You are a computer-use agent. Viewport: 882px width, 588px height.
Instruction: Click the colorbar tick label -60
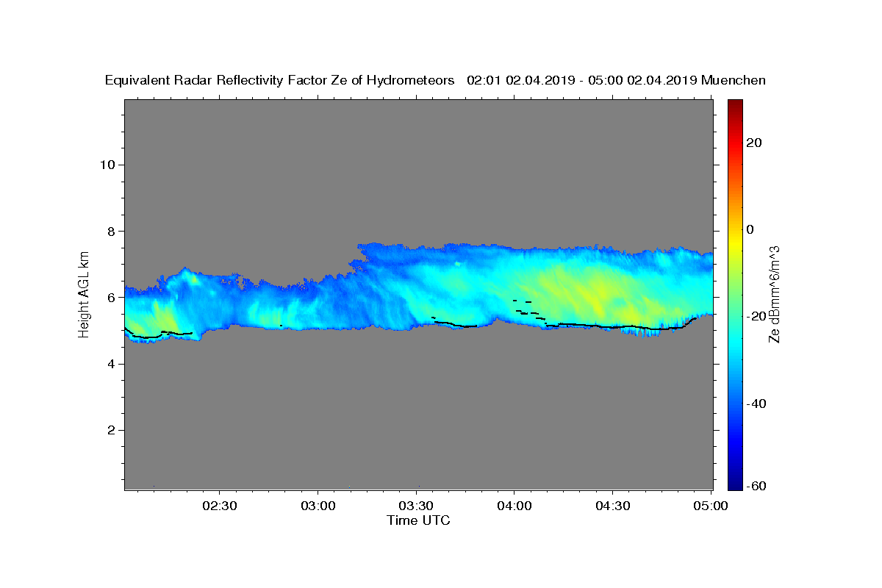point(756,486)
